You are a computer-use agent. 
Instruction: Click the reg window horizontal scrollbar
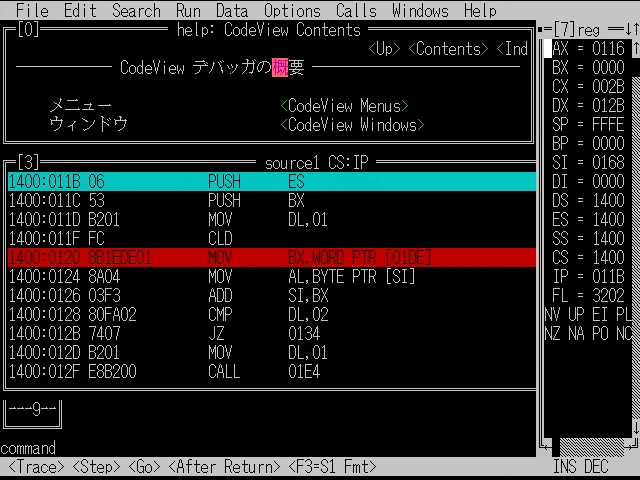[588, 447]
